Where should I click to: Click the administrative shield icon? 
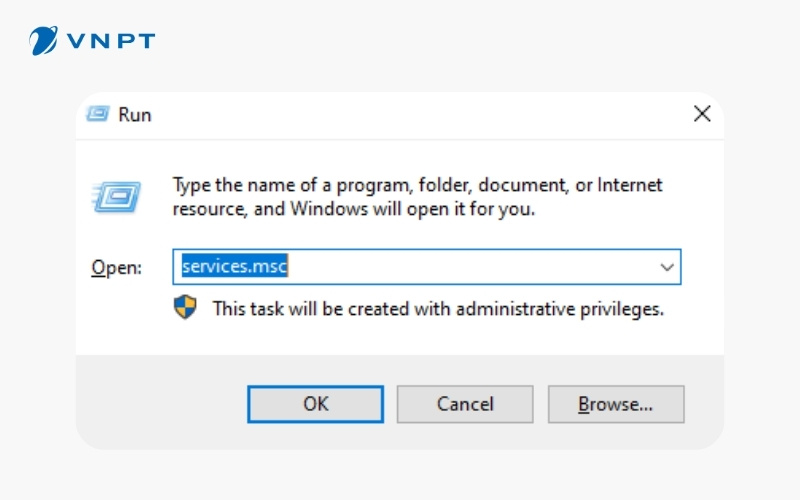[x=185, y=308]
